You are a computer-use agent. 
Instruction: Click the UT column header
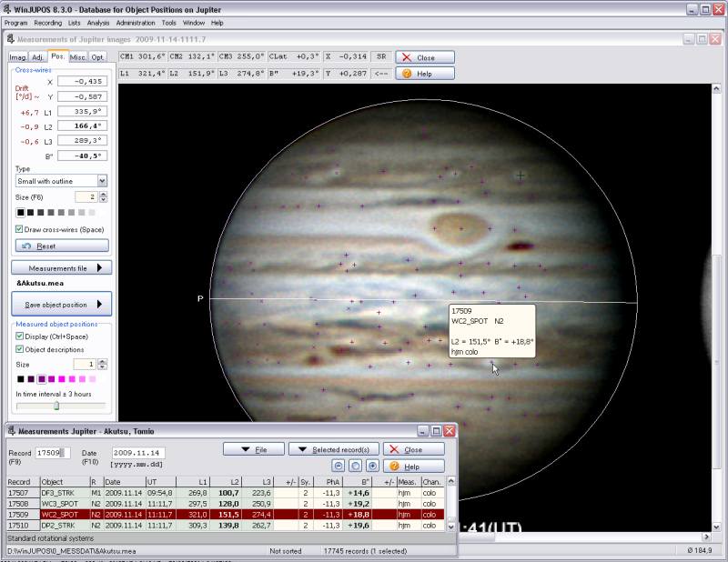click(161, 482)
